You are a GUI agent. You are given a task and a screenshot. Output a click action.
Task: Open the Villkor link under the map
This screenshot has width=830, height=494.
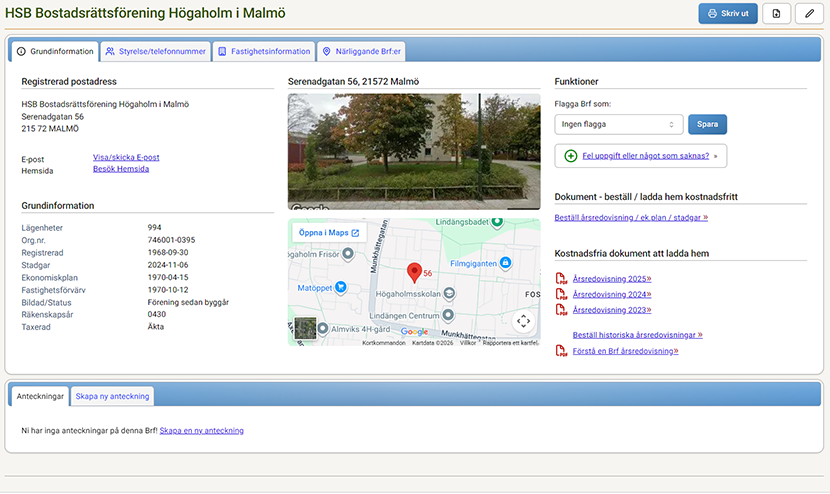coord(468,343)
